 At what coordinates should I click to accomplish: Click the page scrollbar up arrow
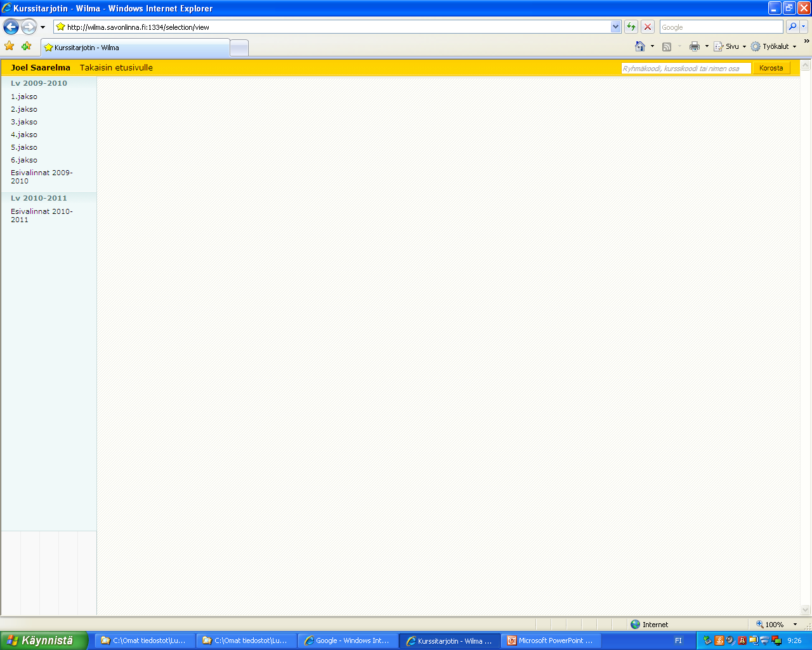pyautogui.click(x=806, y=65)
